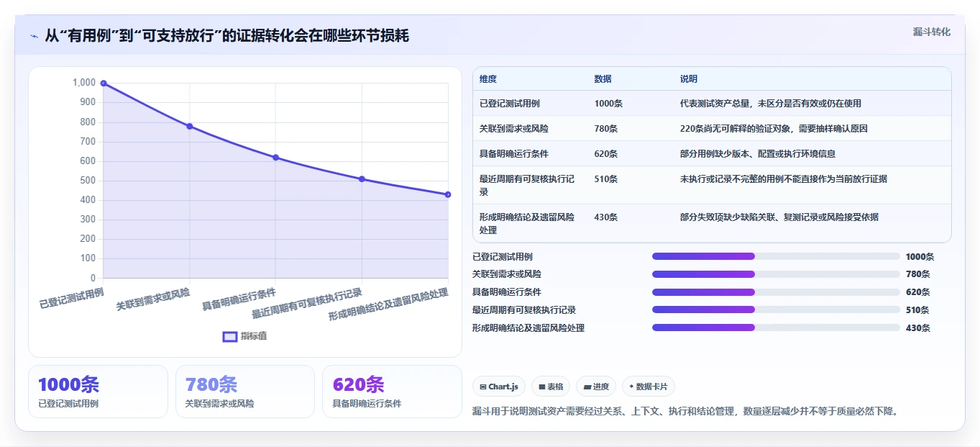Click description 代表测试资产总量,未区分是否有效或仍在使用
Image resolution: width=980 pixels, height=447 pixels.
tap(771, 104)
